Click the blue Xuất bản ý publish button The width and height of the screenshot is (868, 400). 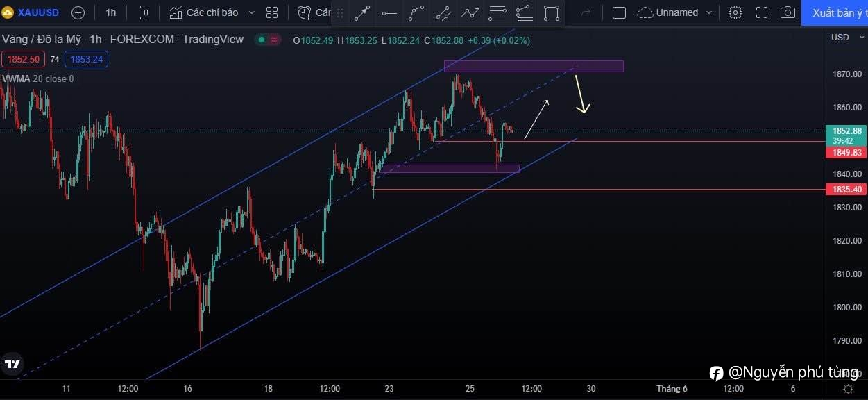click(835, 12)
